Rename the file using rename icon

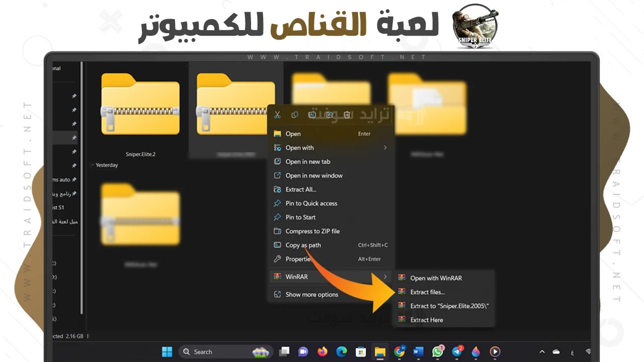click(312, 115)
